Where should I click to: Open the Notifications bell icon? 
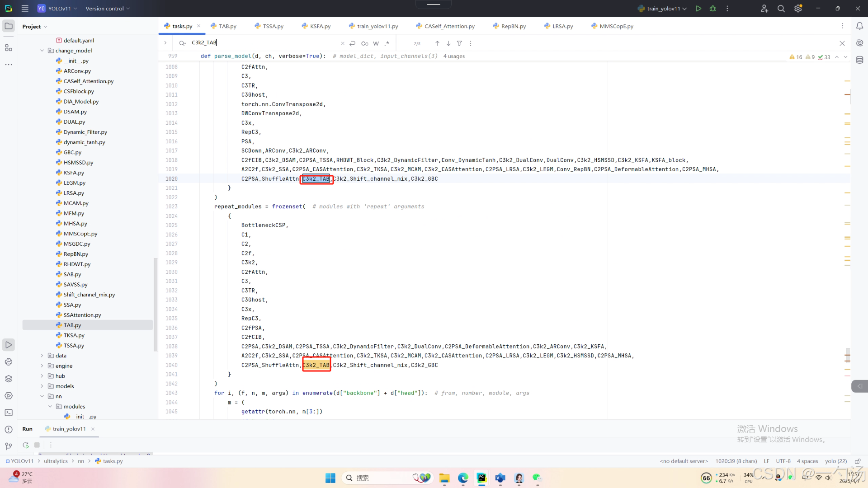coord(859,26)
